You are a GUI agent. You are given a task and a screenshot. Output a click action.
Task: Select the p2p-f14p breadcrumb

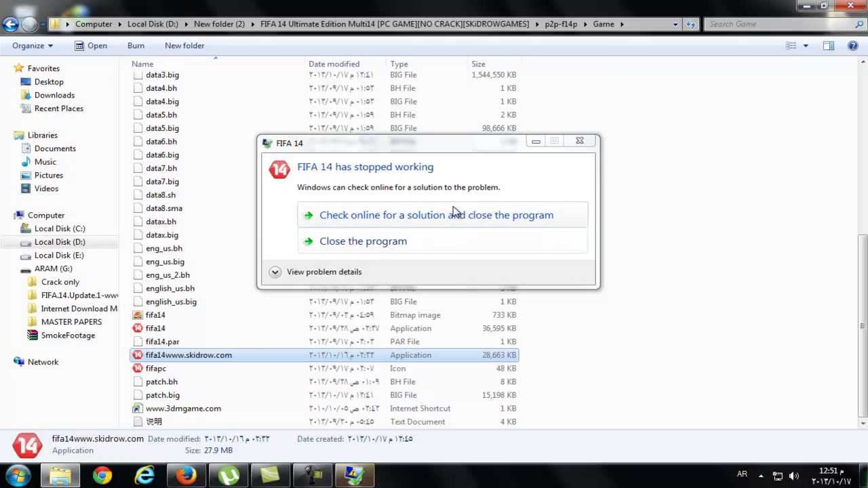(x=561, y=24)
